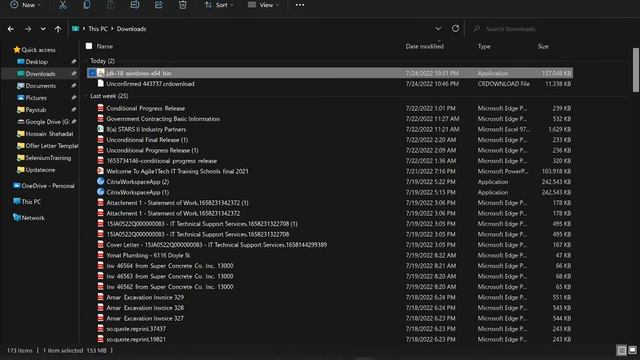Viewport: 640px width, 360px height.
Task: Go up one folder level arrow
Action: pyautogui.click(x=58, y=29)
